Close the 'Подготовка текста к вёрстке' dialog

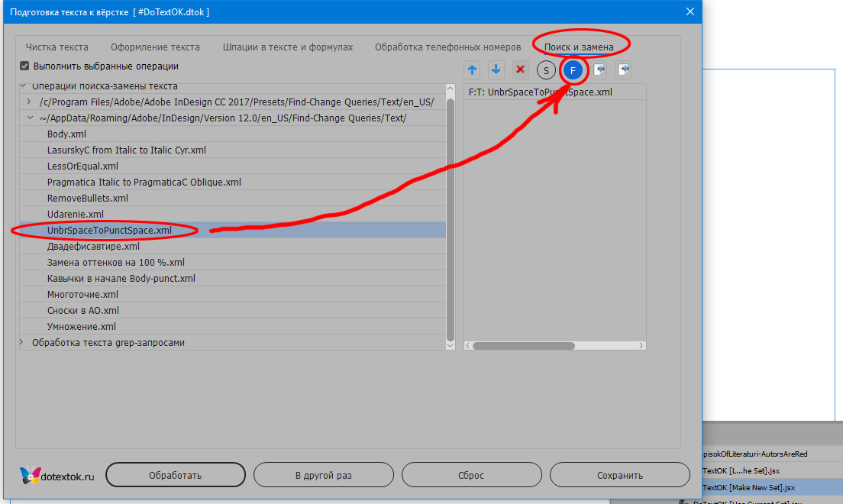(690, 11)
